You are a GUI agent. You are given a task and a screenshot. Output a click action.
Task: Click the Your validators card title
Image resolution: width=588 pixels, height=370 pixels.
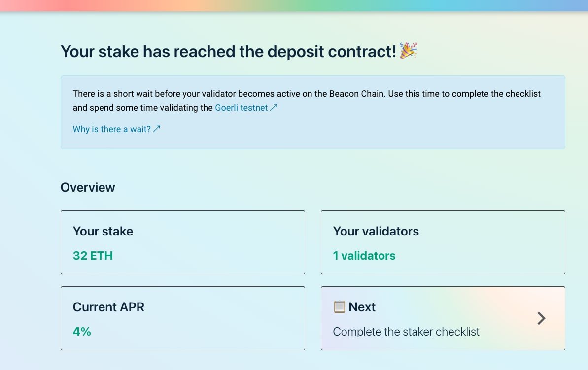point(376,231)
